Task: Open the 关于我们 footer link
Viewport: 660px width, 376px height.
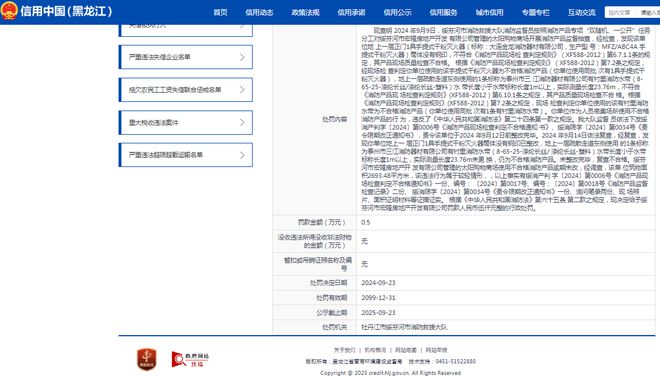Action: (344, 350)
